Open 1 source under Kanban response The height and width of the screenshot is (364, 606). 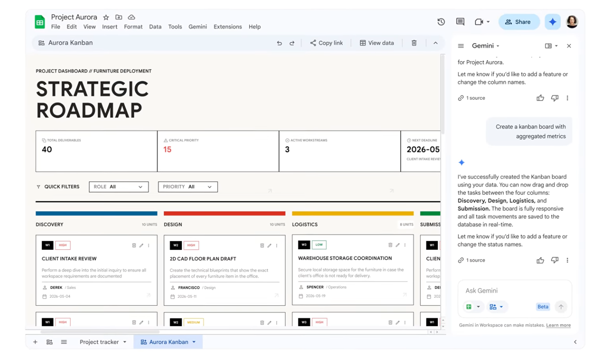[471, 260]
